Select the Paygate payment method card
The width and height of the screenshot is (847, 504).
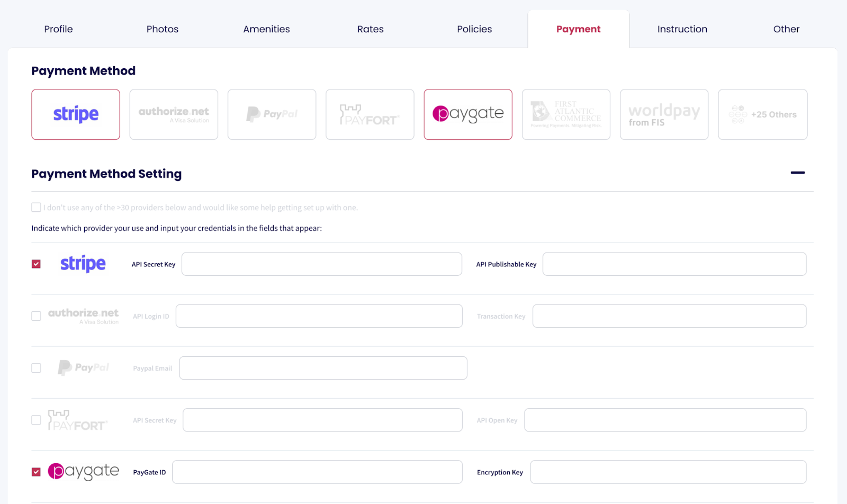pos(468,114)
